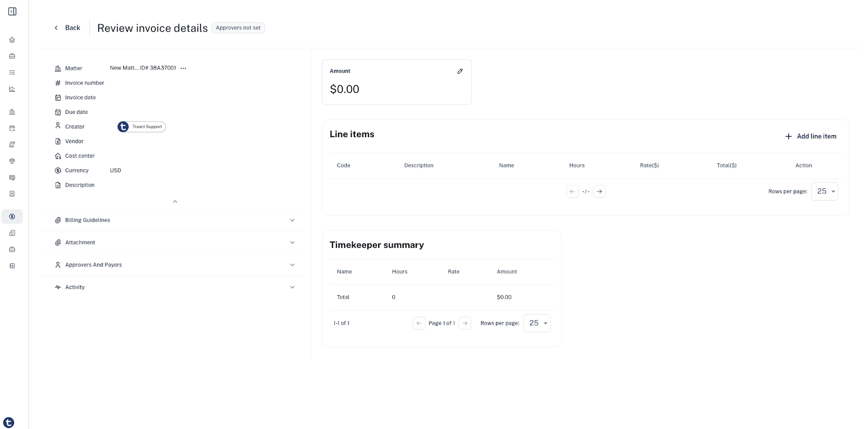Open the balance scales icon in sidebar
The image size is (868, 429).
click(x=12, y=161)
